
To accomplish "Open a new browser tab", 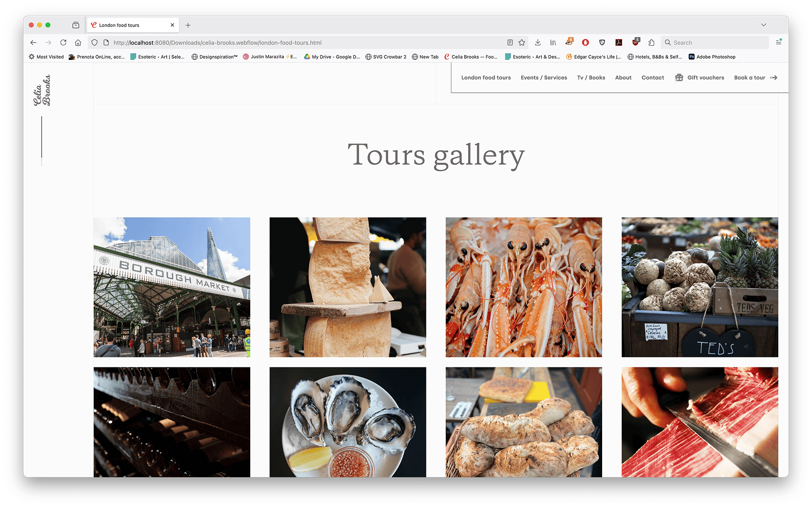I will pyautogui.click(x=188, y=25).
